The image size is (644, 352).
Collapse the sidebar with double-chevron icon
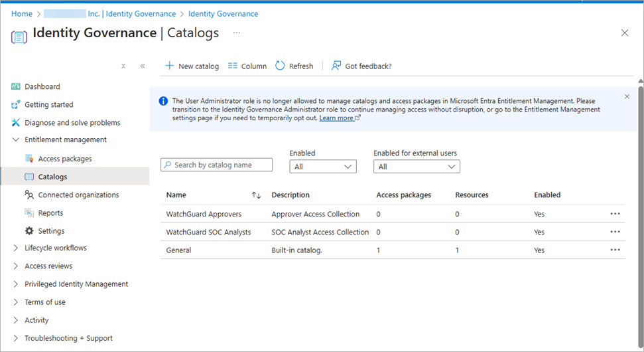pos(143,66)
